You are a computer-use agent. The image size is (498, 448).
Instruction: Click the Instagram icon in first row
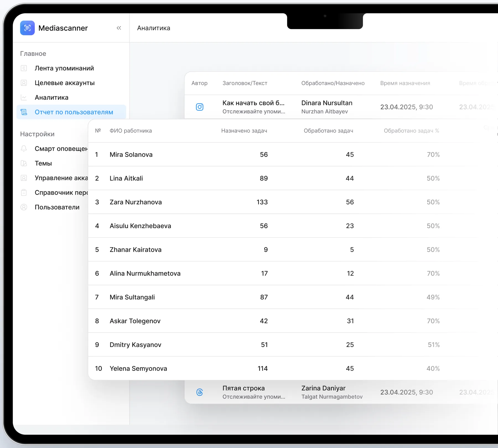[x=199, y=107]
